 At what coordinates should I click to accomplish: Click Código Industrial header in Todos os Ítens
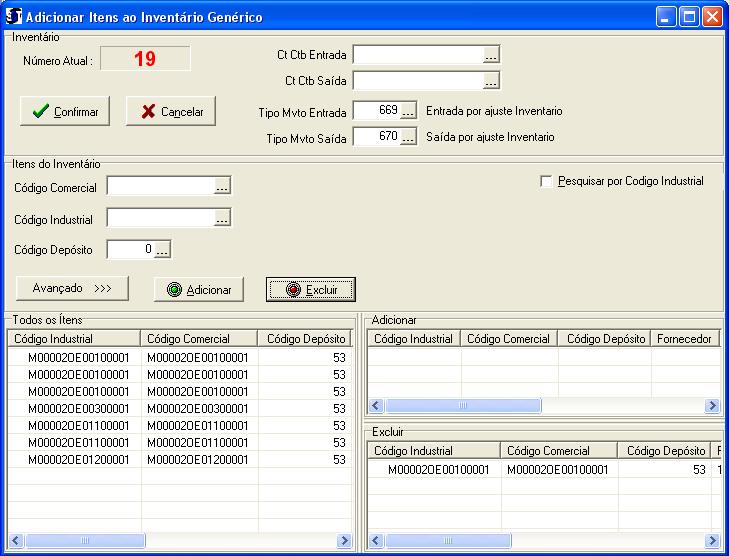pos(74,339)
